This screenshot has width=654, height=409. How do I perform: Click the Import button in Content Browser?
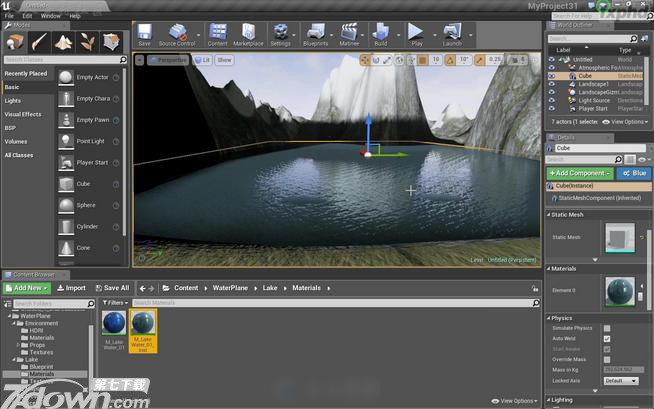[70, 288]
